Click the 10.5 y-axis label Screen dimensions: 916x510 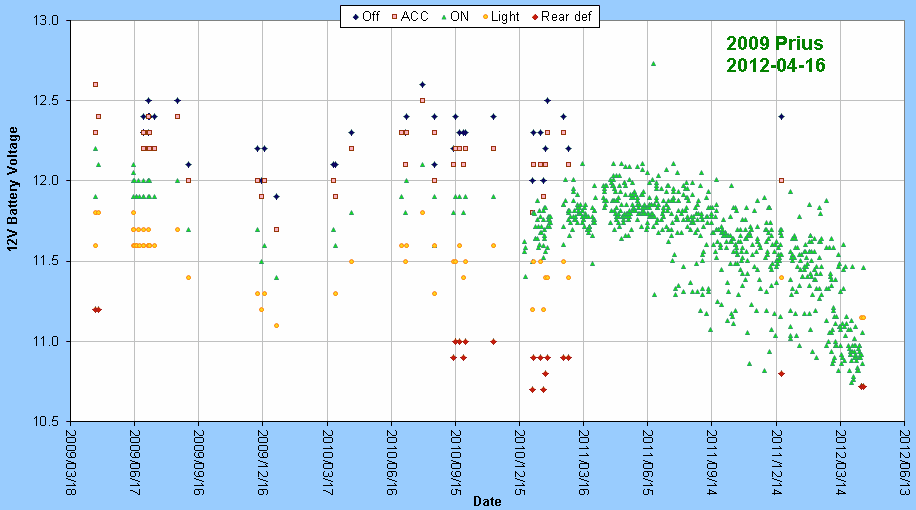47,421
